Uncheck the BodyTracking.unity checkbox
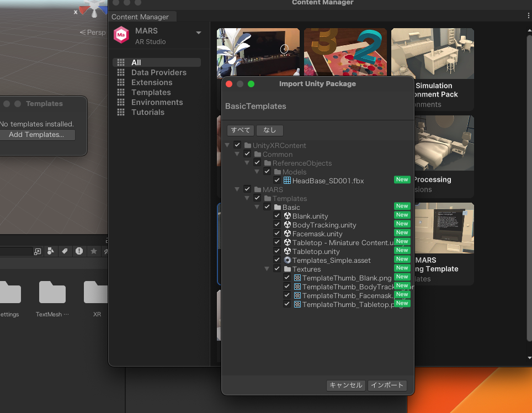 tap(277, 224)
